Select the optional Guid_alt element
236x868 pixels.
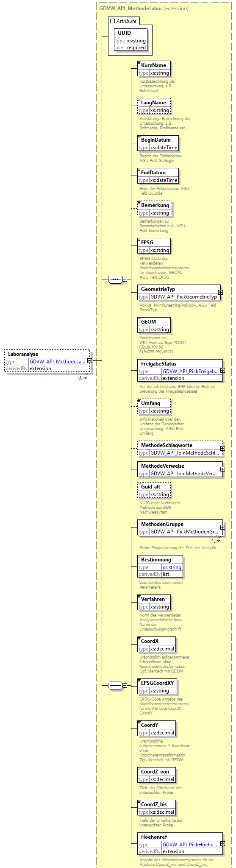click(x=154, y=490)
